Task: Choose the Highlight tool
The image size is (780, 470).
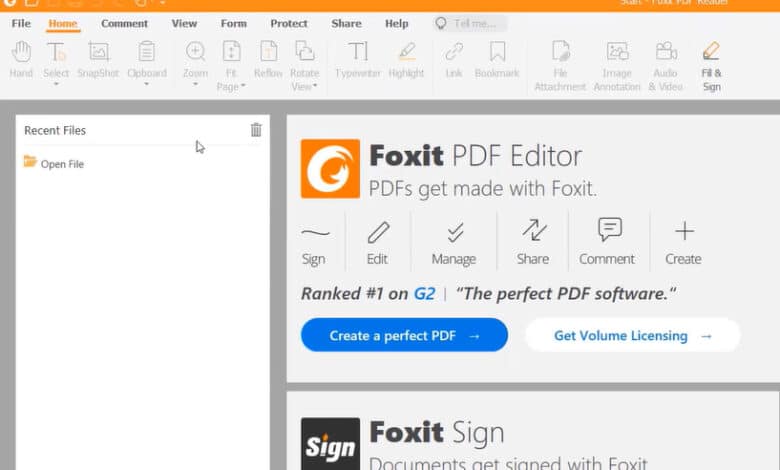Action: [x=406, y=58]
